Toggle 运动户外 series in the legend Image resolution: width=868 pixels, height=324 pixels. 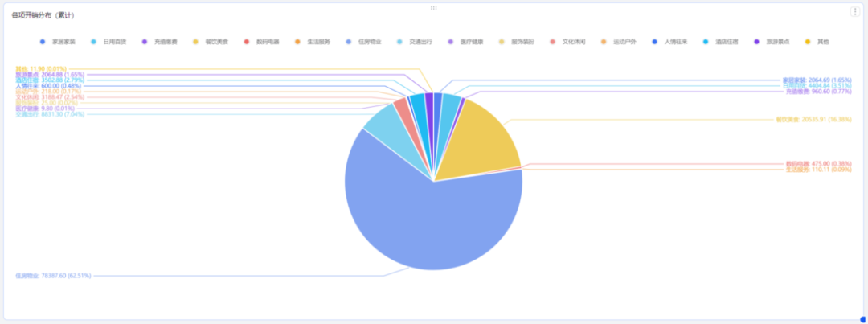click(x=618, y=42)
